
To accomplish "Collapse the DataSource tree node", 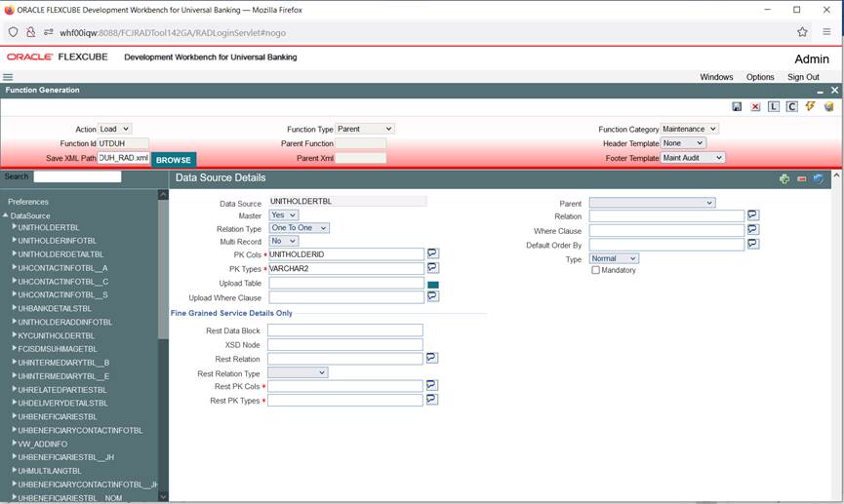I will pyautogui.click(x=6, y=215).
